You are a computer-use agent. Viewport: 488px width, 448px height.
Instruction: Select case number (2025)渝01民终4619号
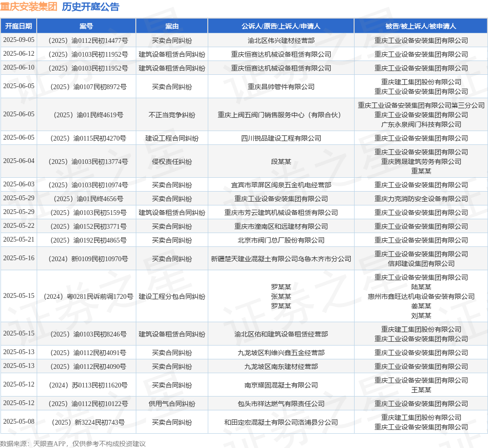(x=88, y=114)
